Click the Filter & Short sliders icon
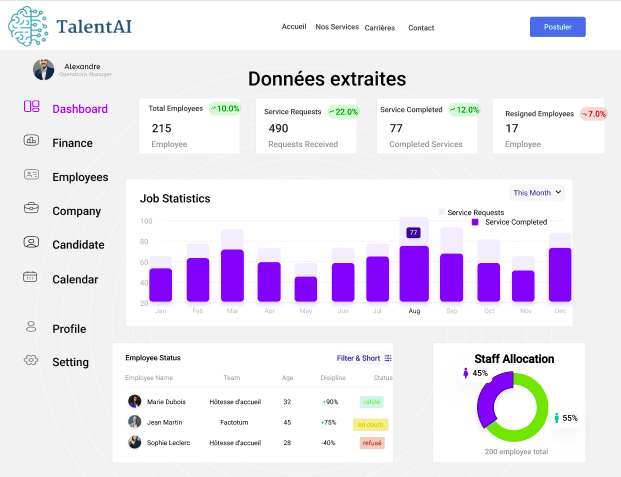 (x=388, y=358)
